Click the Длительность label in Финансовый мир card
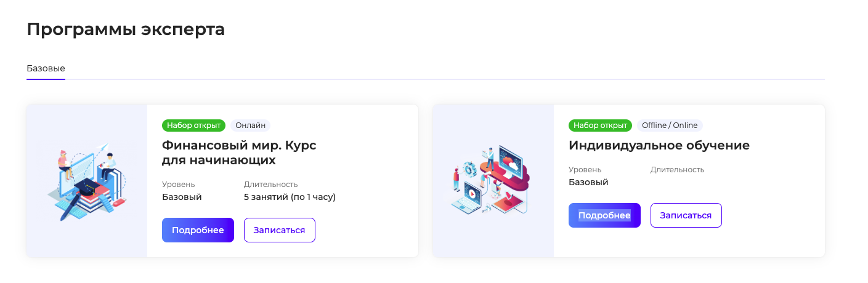The height and width of the screenshot is (283, 868). coord(270,185)
